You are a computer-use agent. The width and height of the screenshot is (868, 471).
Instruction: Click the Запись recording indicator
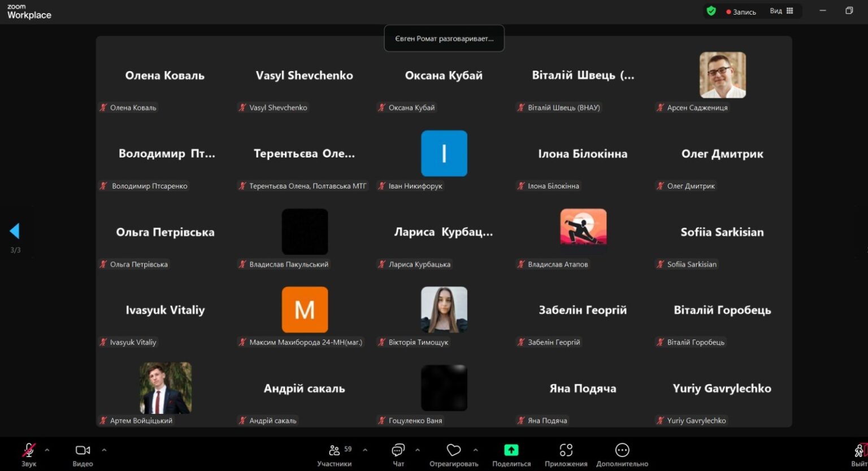pyautogui.click(x=741, y=11)
